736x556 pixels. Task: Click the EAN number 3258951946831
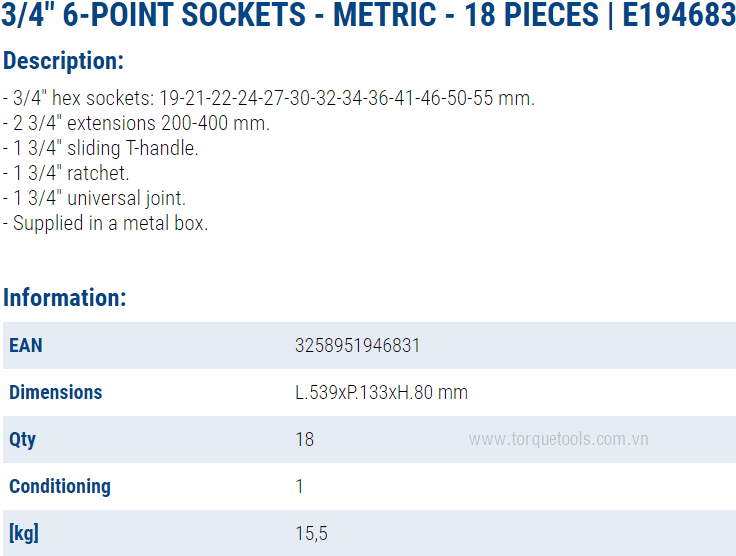[x=357, y=345]
